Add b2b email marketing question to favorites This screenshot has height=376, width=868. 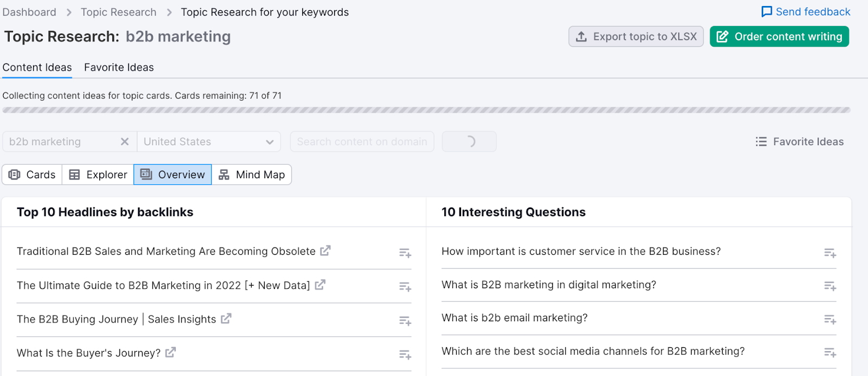pyautogui.click(x=829, y=319)
